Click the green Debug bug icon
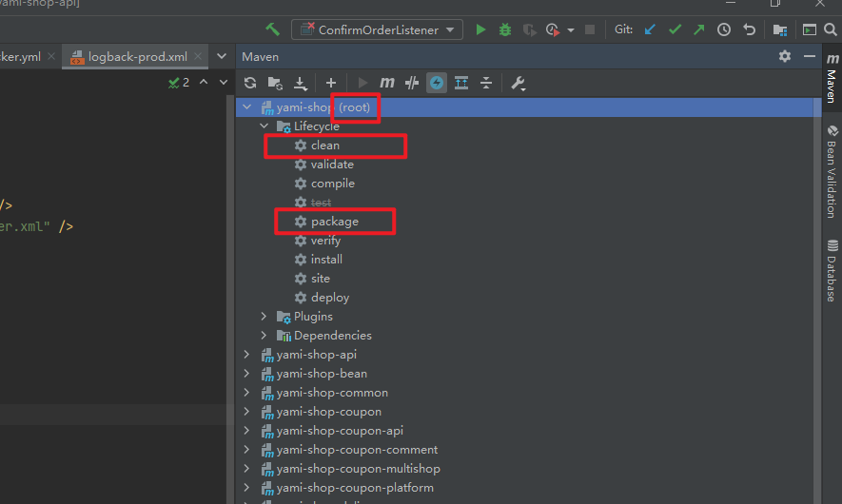This screenshot has height=504, width=842. (x=505, y=29)
